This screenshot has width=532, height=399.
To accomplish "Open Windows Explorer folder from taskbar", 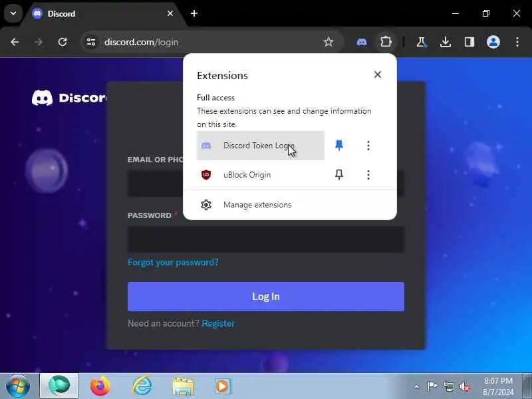I will pyautogui.click(x=184, y=386).
